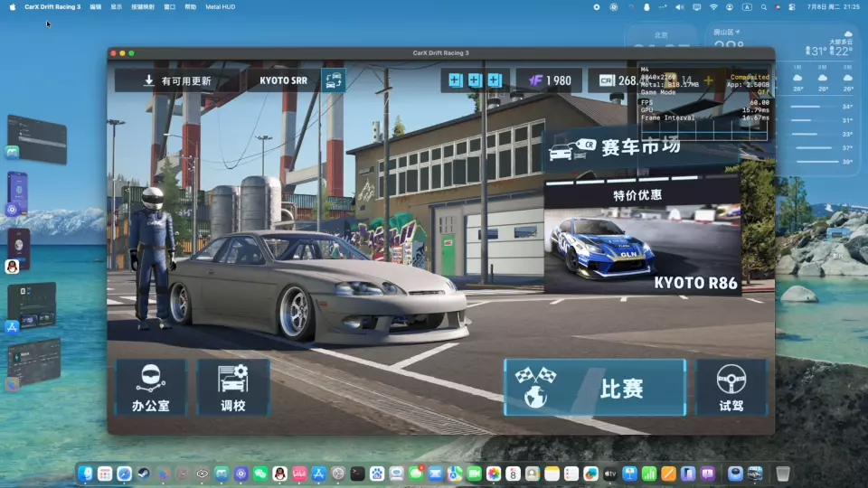Open Safari in the Dock
Screen dimensions: 868x488
(124, 474)
